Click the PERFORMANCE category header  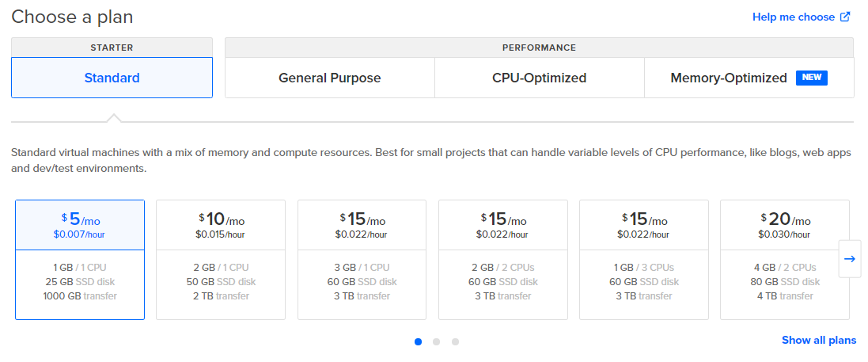(539, 48)
